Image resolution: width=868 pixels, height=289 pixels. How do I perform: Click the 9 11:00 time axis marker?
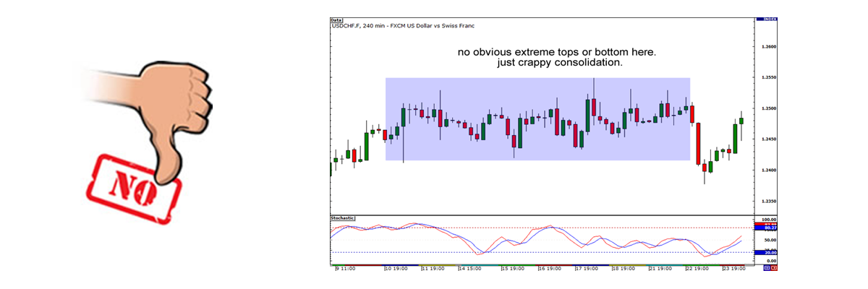[346, 268]
